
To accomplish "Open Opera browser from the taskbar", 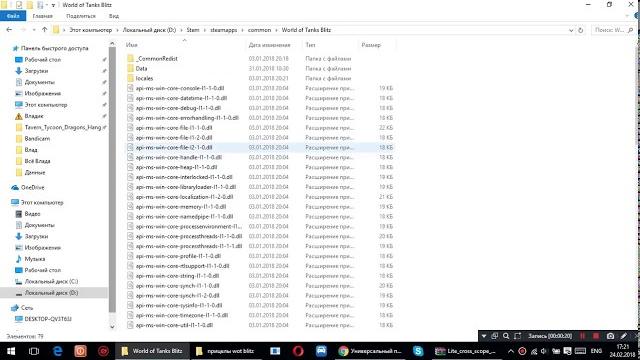I will tap(298, 351).
